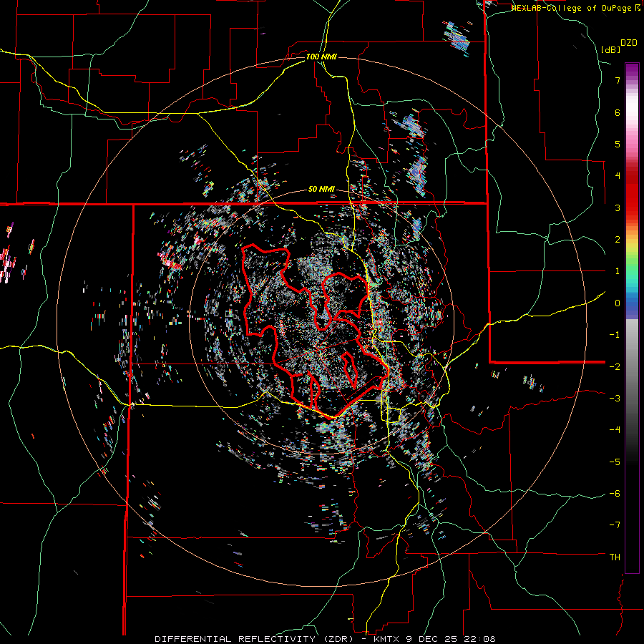Click the "100 NMI" range ring label
The width and height of the screenshot is (644, 644).
pos(321,57)
